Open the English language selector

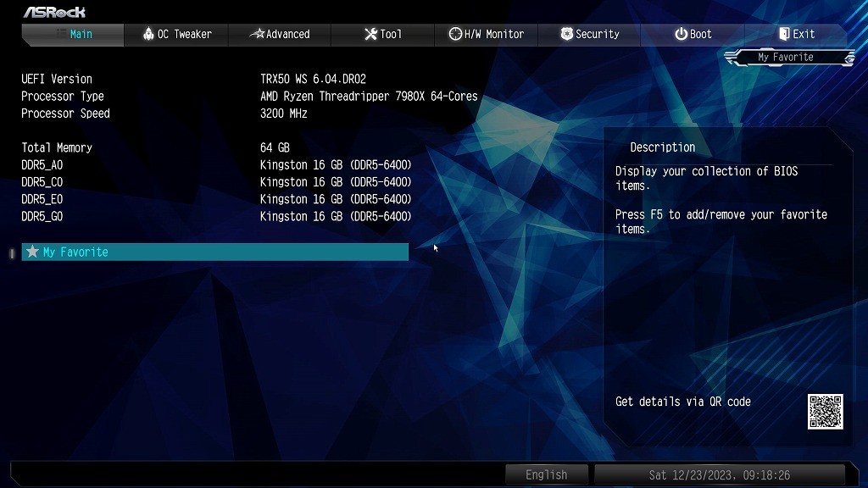[546, 474]
